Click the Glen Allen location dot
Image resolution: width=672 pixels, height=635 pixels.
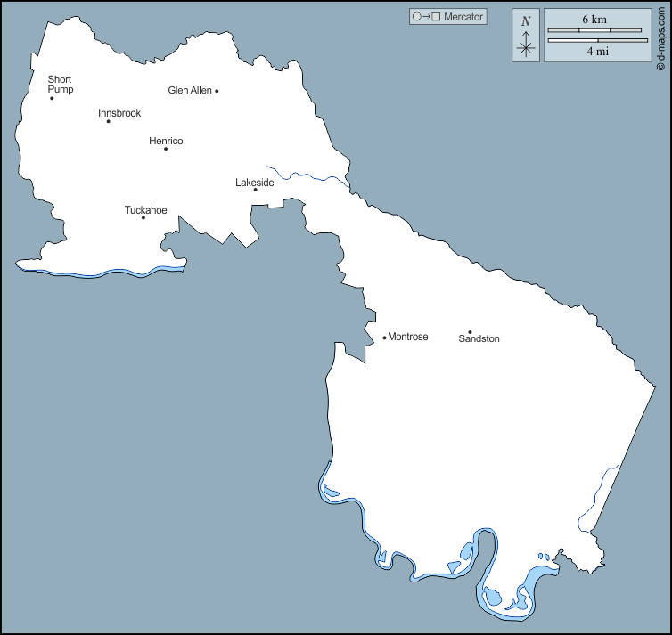click(x=217, y=91)
